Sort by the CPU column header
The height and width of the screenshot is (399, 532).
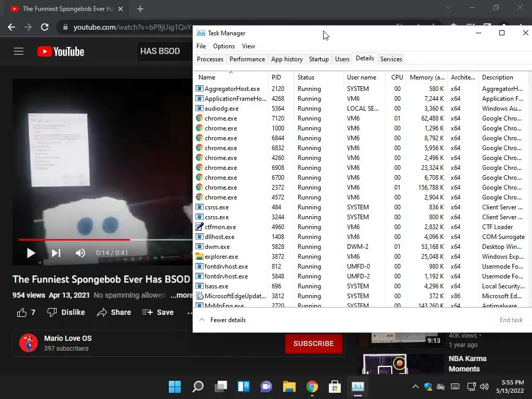pos(395,77)
